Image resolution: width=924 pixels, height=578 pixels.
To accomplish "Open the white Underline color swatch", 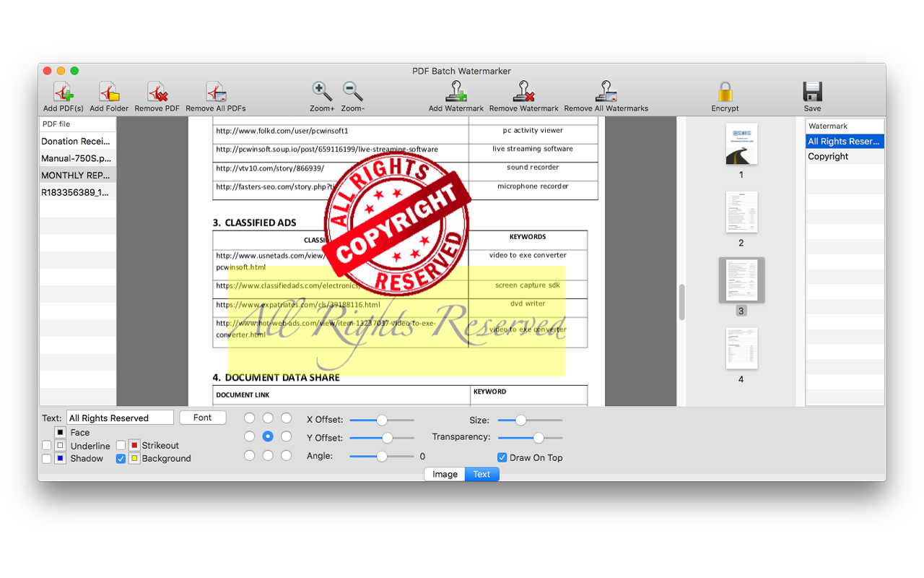I will [x=61, y=446].
